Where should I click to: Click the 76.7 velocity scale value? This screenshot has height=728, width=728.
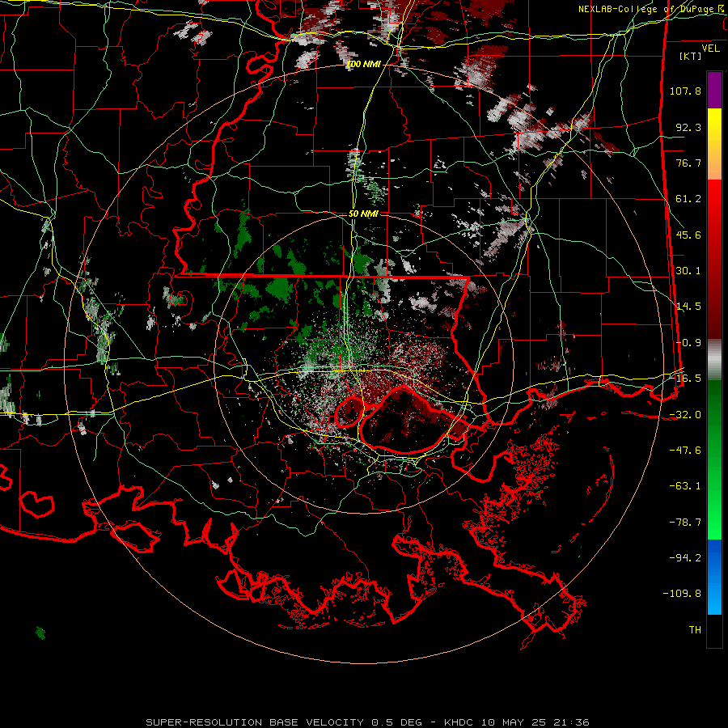(x=688, y=163)
